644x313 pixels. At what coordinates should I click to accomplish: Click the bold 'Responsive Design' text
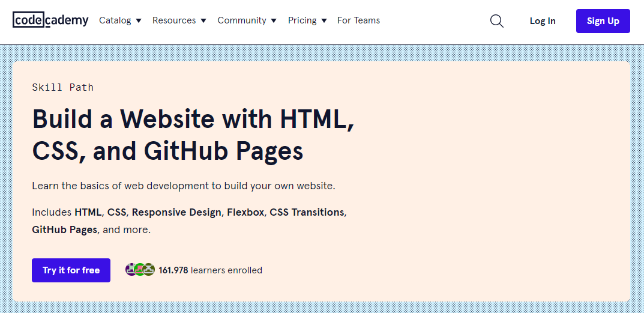pyautogui.click(x=176, y=212)
